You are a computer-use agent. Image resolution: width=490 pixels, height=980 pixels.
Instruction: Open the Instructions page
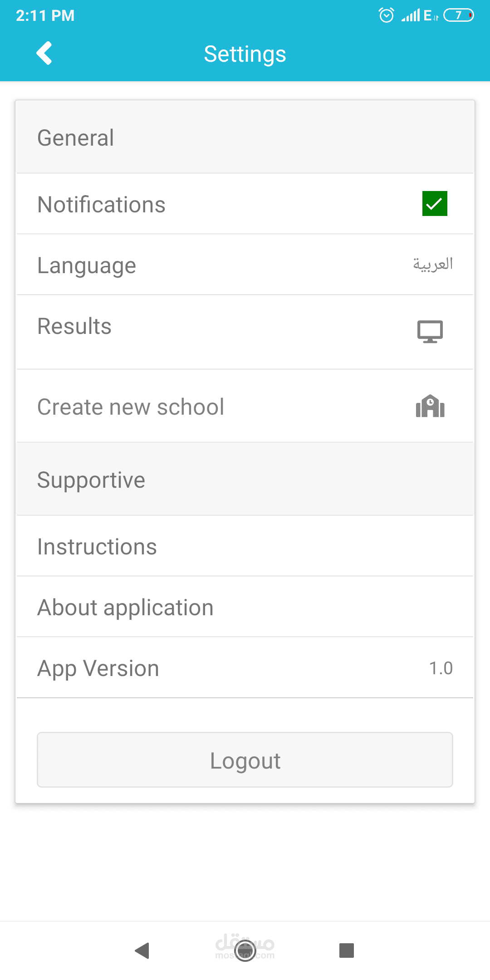click(97, 547)
